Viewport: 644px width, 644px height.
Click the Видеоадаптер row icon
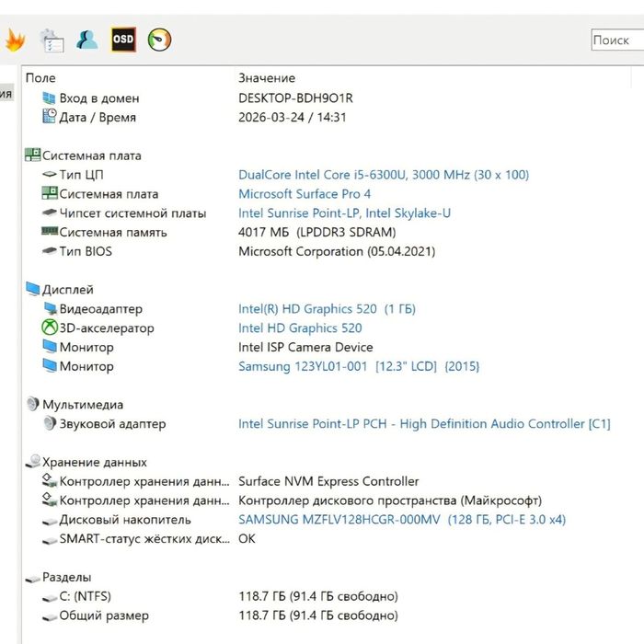(50, 308)
